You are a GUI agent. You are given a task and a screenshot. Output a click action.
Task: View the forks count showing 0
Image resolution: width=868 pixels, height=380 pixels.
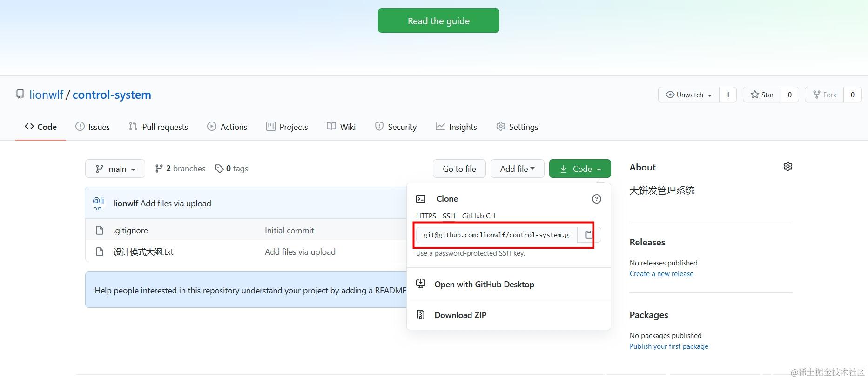tap(853, 95)
